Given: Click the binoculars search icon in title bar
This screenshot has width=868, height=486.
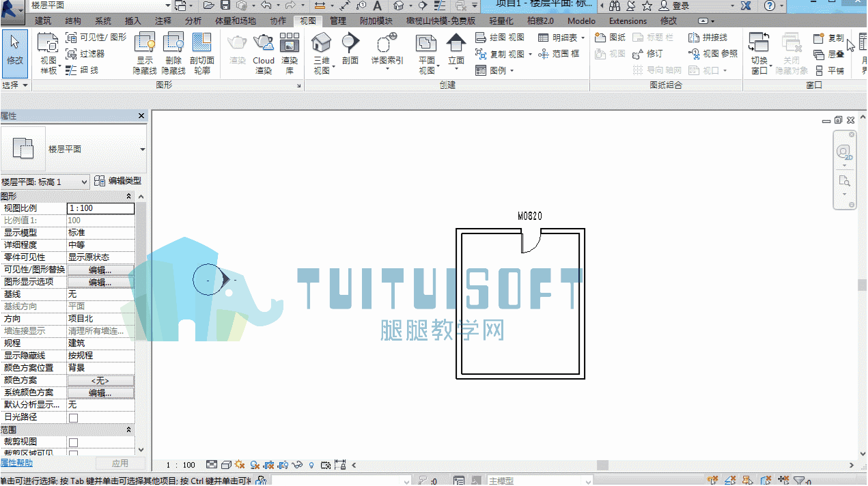Looking at the screenshot, I should tap(615, 5).
